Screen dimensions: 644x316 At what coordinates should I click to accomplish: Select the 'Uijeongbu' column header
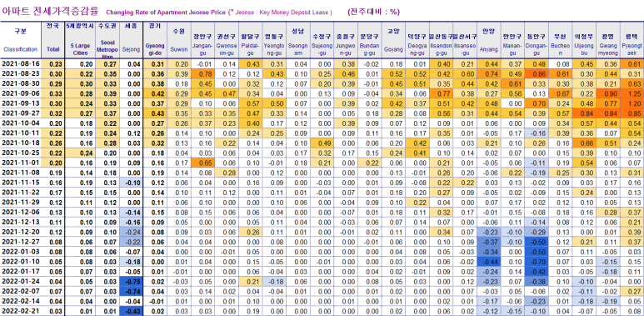(584, 40)
